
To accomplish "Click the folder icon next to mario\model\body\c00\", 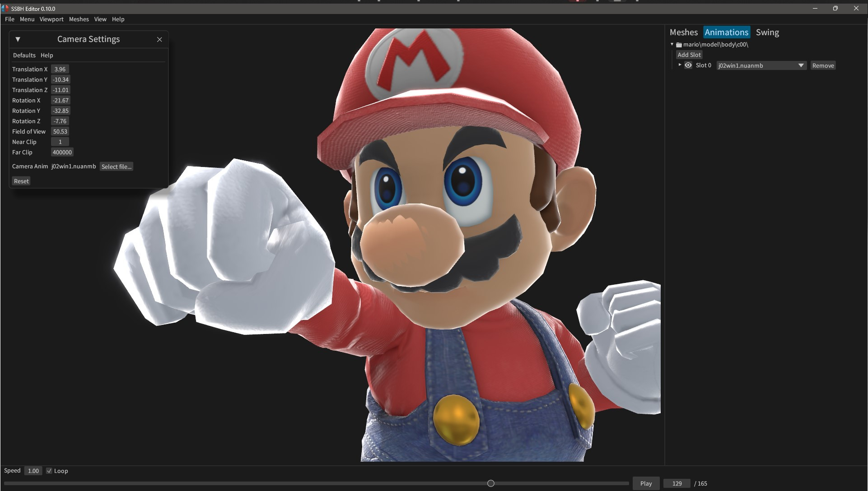I will [678, 44].
